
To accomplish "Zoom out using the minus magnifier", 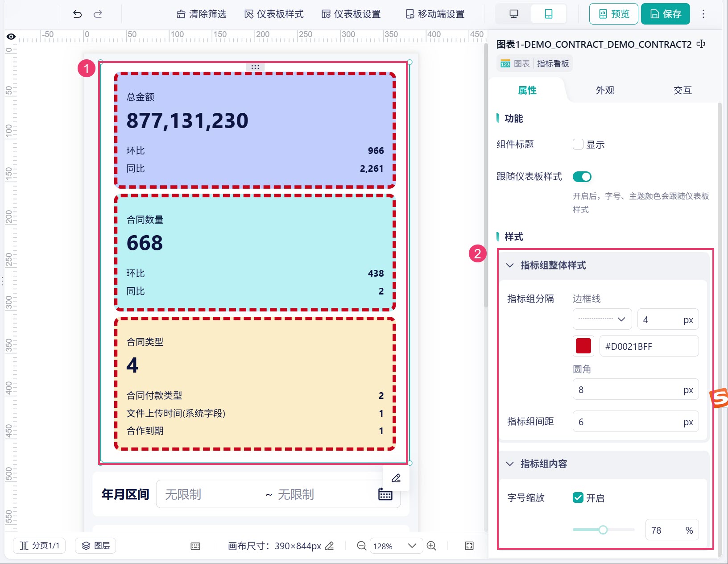I will tap(362, 546).
